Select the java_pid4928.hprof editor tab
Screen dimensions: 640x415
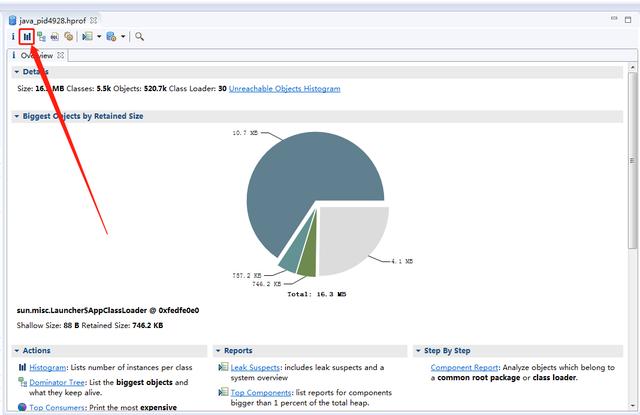[x=53, y=20]
